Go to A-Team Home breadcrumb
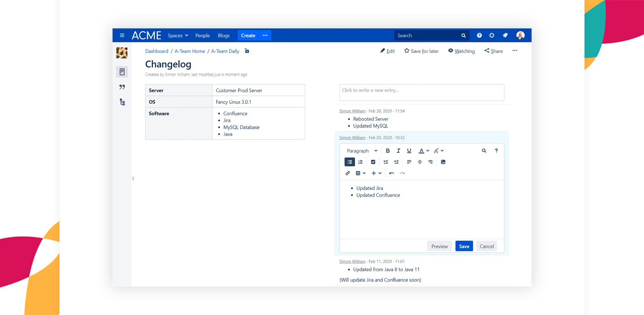Image resolution: width=644 pixels, height=315 pixels. point(190,51)
